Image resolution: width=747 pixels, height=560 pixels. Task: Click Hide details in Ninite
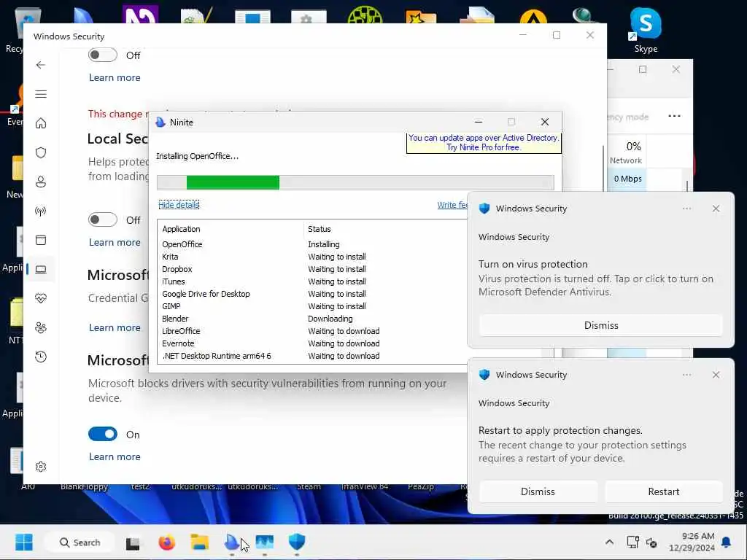[179, 205]
